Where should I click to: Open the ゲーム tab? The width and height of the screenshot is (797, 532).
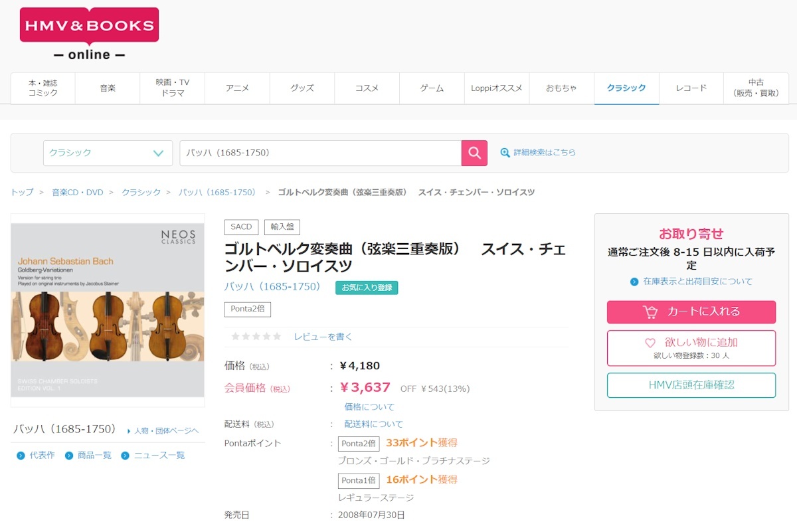(x=432, y=88)
